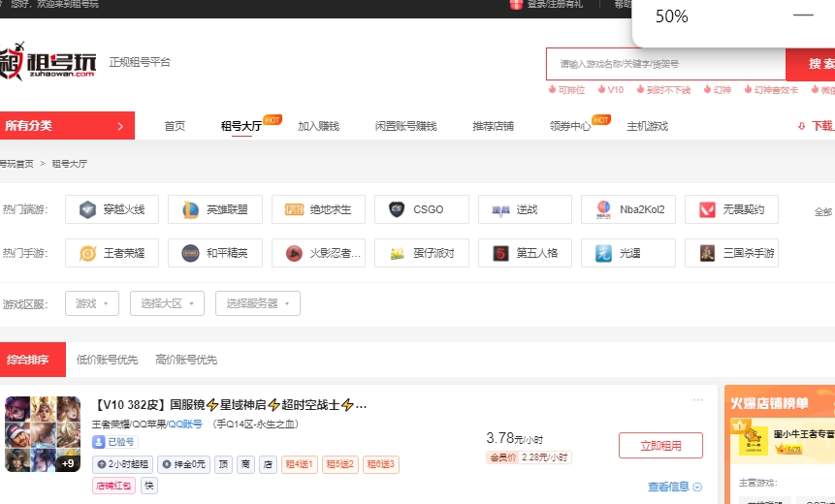Expand the 所有分类 category menu

pos(67,126)
